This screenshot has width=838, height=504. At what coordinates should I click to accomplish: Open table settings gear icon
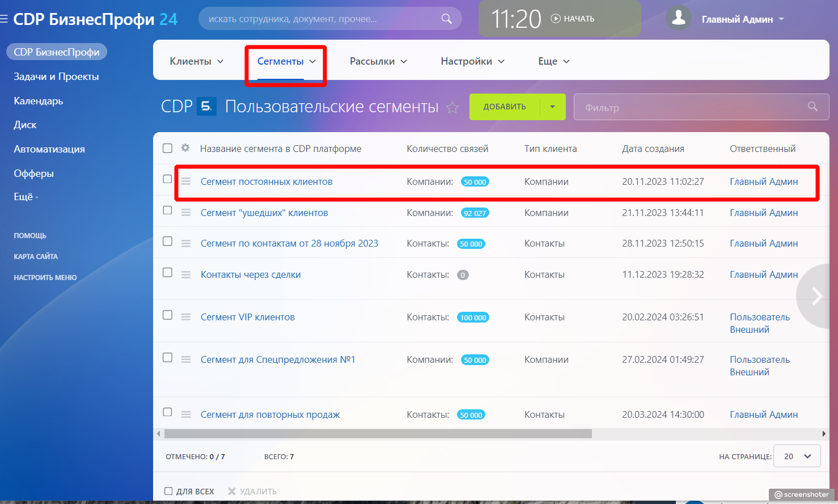pos(185,148)
